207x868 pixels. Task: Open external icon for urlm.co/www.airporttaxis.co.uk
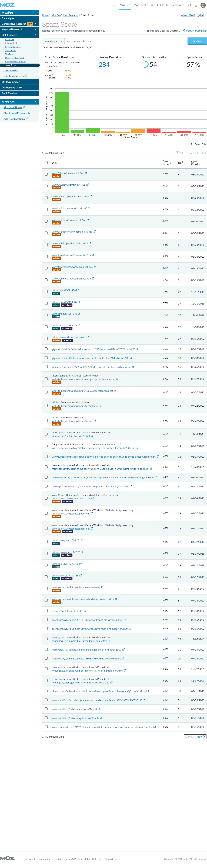click(x=88, y=337)
